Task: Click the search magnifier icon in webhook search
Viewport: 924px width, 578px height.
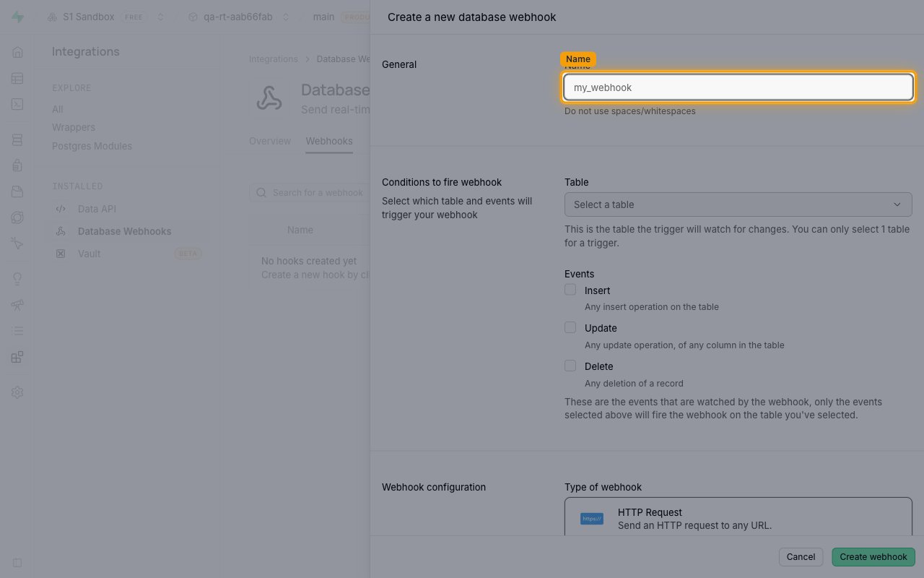Action: point(261,193)
